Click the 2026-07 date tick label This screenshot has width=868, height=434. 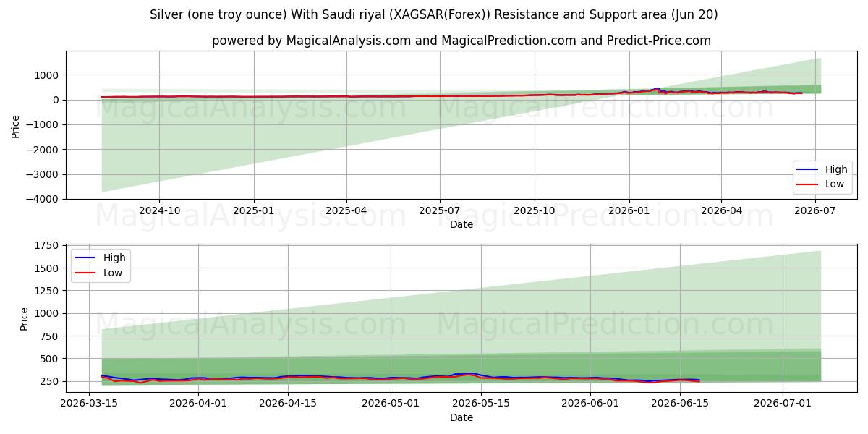(x=815, y=210)
